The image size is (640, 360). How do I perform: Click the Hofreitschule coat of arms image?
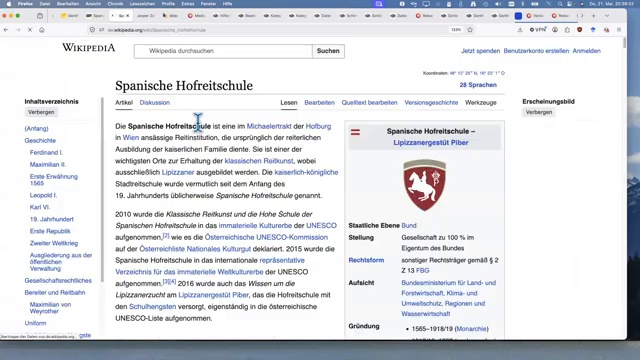424,185
